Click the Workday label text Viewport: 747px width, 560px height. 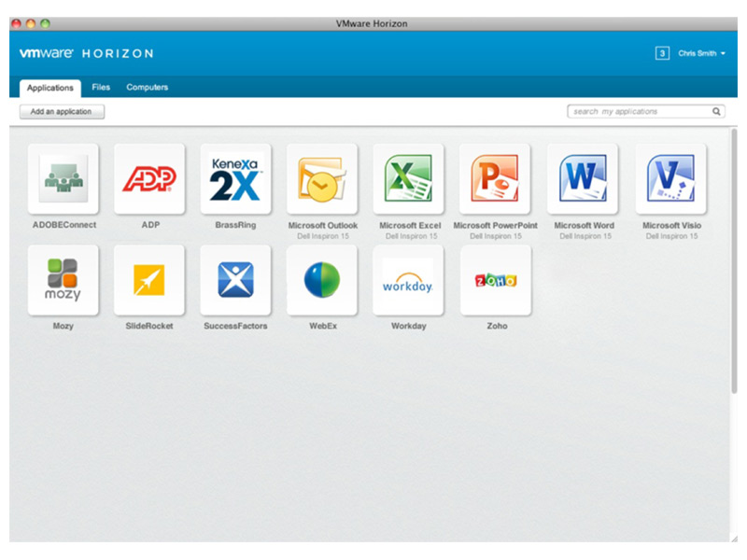(409, 326)
